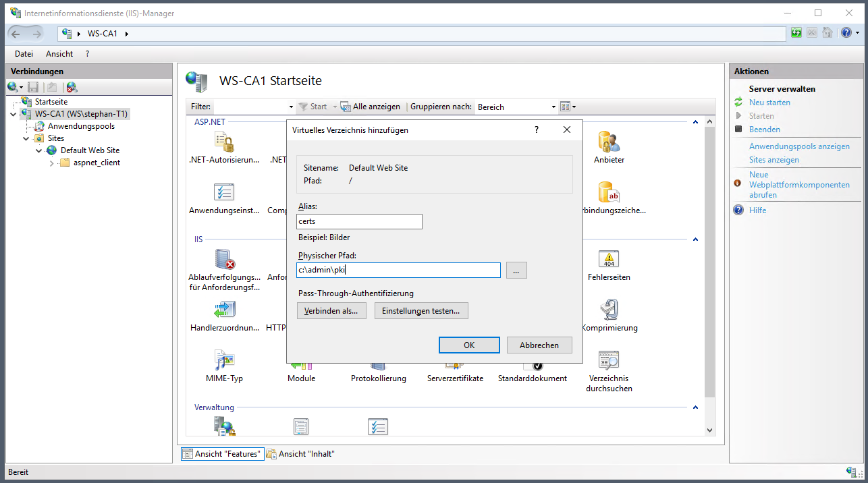Click the address bar breadcrumb WS-CA1
This screenshot has height=483, width=868.
[102, 34]
